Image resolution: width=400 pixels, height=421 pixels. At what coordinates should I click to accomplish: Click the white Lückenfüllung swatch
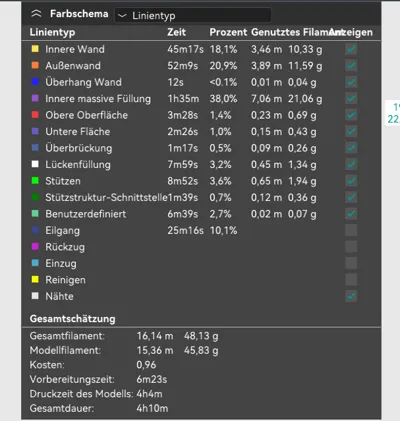pyautogui.click(x=35, y=164)
